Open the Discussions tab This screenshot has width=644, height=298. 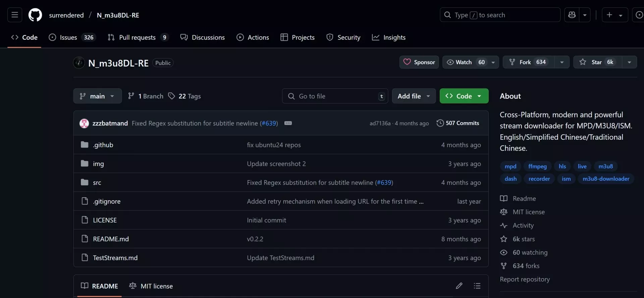click(x=203, y=37)
